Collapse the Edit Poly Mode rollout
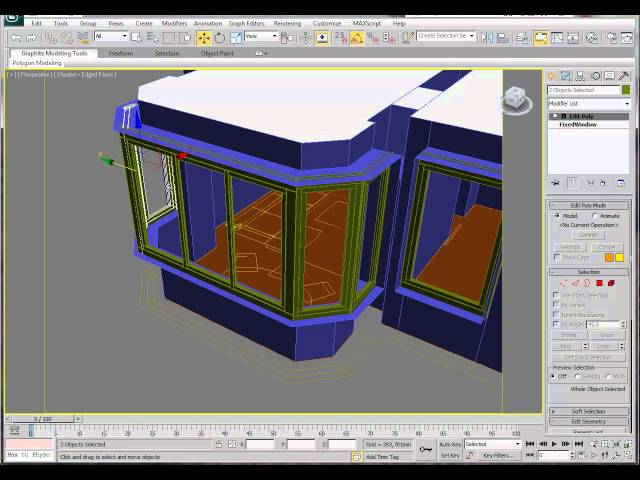Image resolution: width=640 pixels, height=480 pixels. [x=589, y=205]
